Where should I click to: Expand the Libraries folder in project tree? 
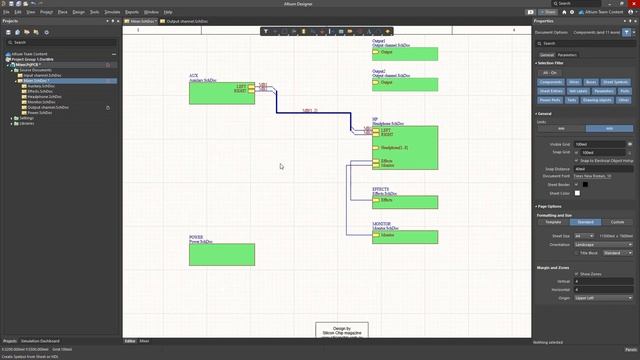click(x=11, y=124)
